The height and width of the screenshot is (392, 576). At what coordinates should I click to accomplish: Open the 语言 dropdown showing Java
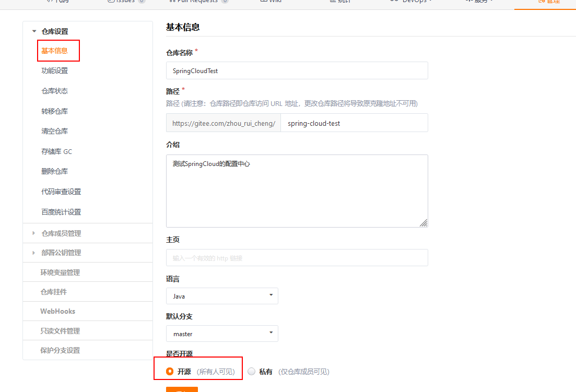[x=222, y=296]
